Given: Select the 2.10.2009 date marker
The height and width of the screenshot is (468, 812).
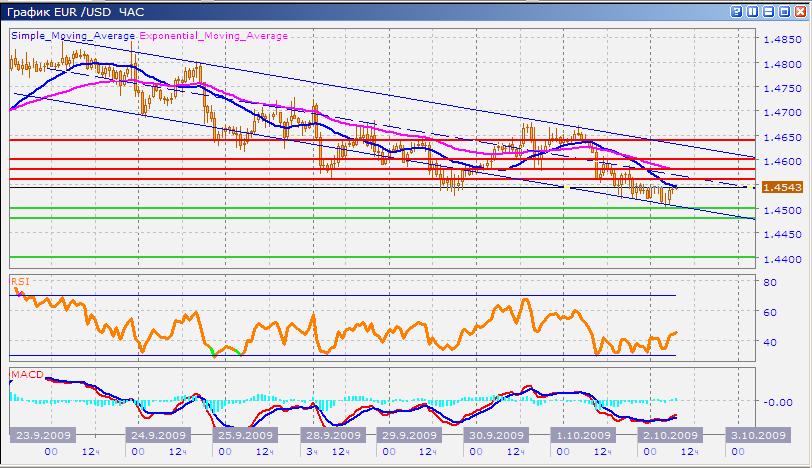Looking at the screenshot, I should (669, 436).
